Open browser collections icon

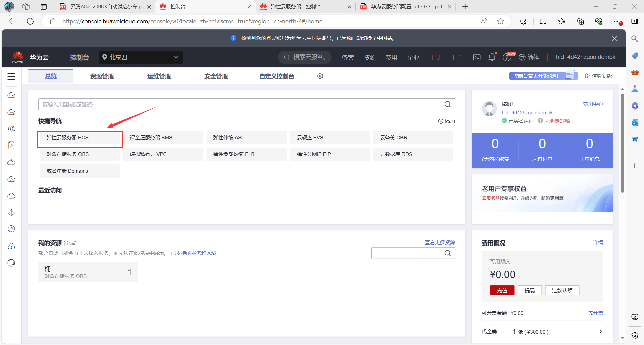click(x=580, y=21)
